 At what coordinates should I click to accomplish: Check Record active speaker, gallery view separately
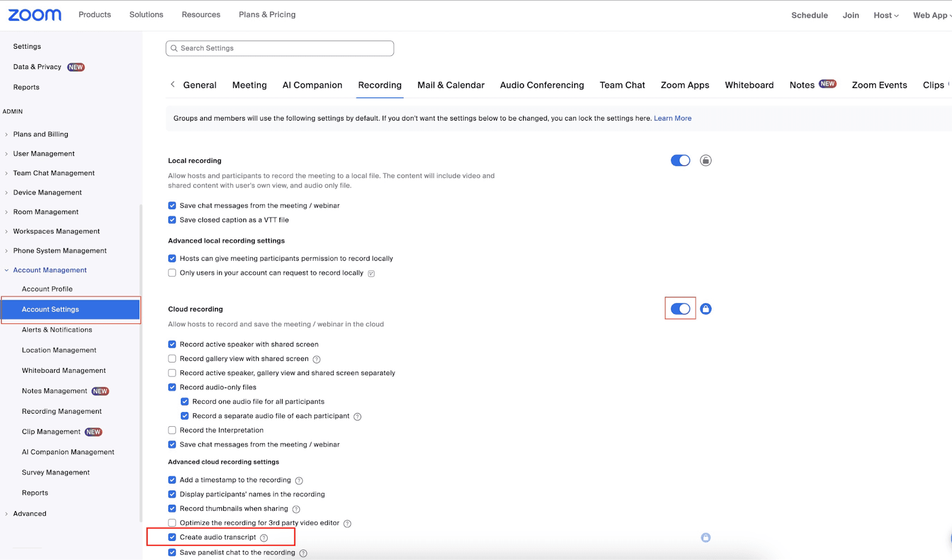[172, 373]
